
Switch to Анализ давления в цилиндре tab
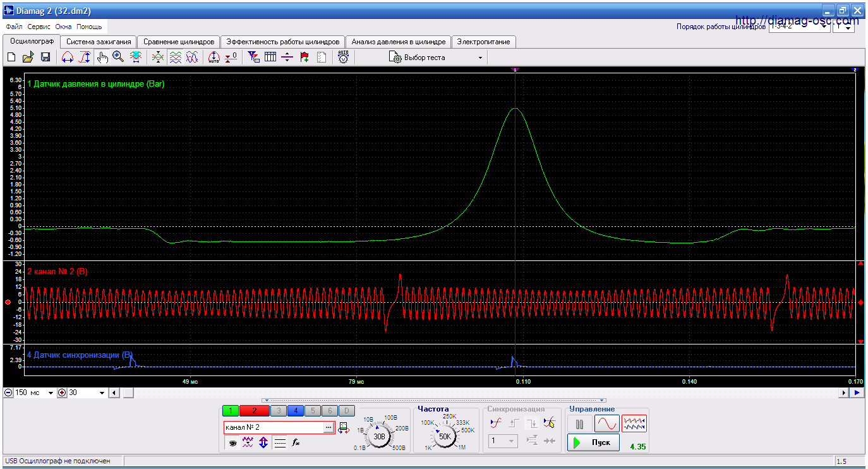point(399,42)
